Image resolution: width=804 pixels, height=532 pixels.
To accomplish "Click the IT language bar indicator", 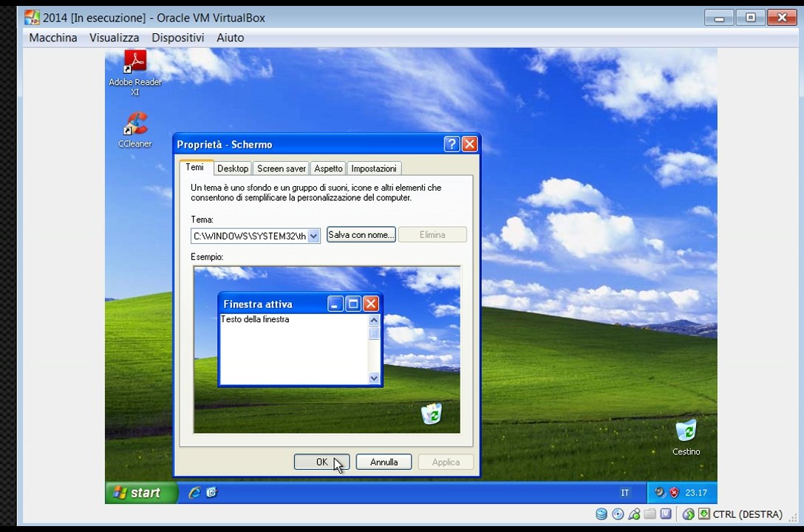I will coord(624,493).
